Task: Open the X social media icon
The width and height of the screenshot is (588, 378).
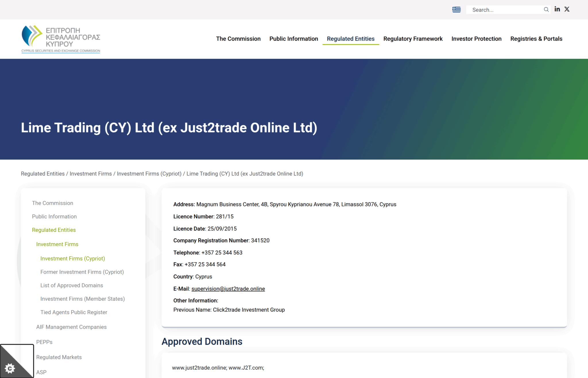Action: coord(567,9)
